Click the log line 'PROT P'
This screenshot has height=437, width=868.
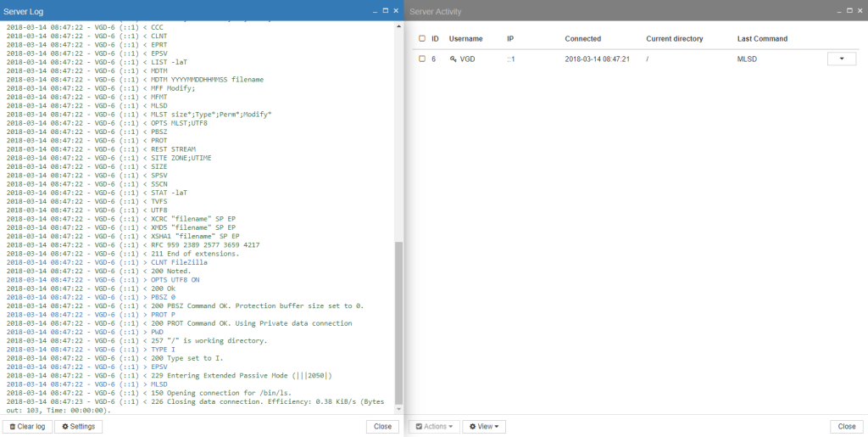coord(91,315)
